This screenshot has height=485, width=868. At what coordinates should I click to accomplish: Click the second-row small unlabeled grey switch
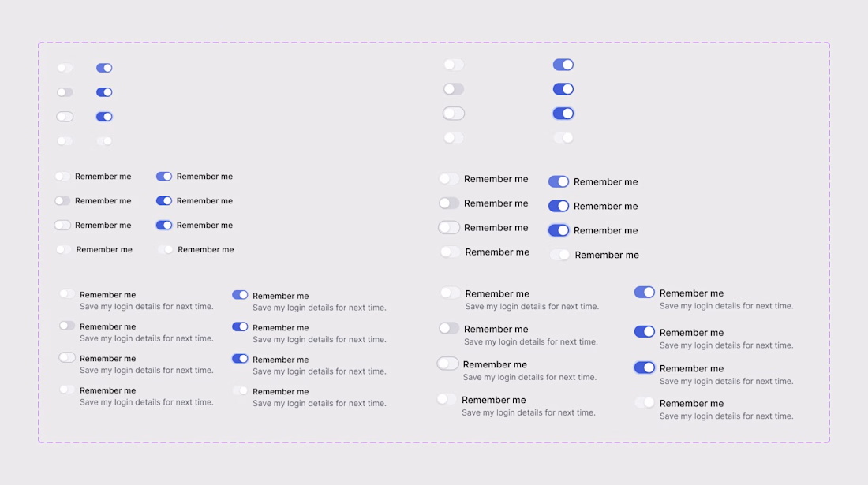point(65,92)
